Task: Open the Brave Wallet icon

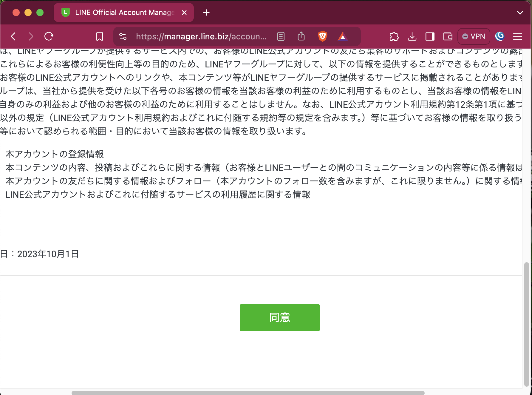Action: click(x=448, y=36)
